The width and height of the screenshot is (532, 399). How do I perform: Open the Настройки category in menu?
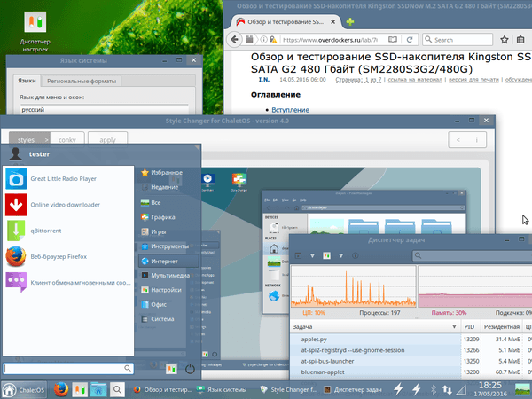(167, 289)
